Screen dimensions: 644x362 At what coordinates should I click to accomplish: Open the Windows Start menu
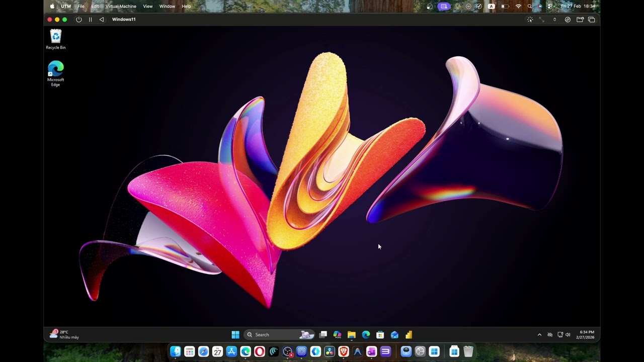point(235,335)
